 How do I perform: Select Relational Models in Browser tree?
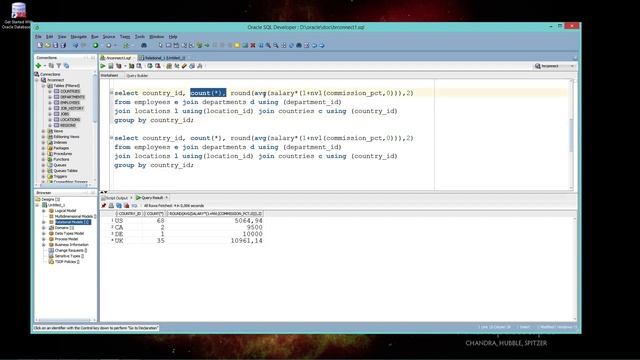click(73, 222)
